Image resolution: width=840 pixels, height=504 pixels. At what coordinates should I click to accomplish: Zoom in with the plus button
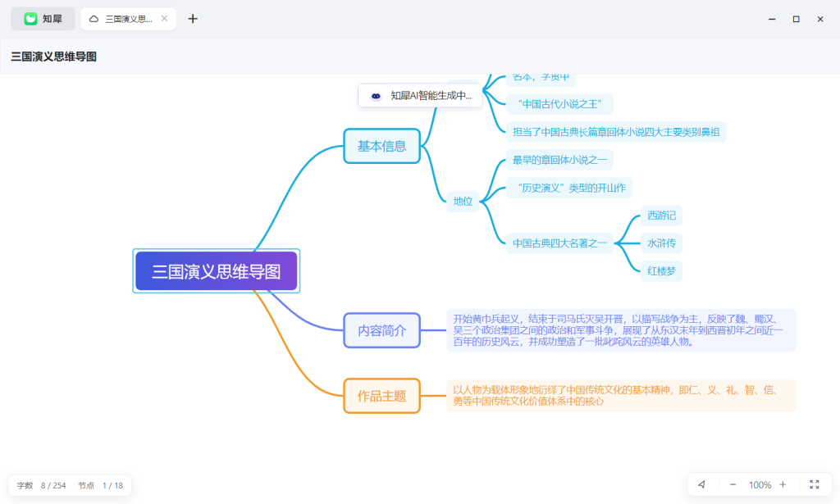tap(783, 484)
